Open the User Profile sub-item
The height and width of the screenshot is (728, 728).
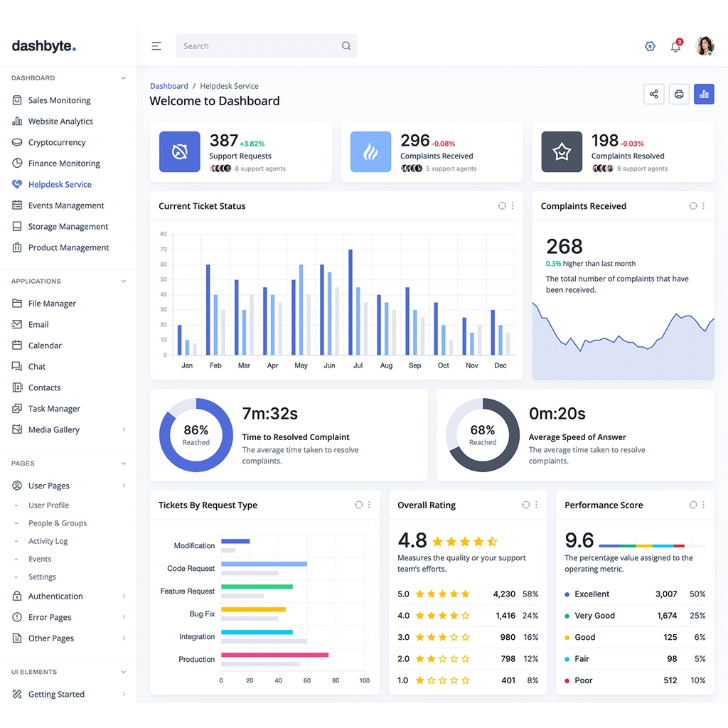[49, 505]
